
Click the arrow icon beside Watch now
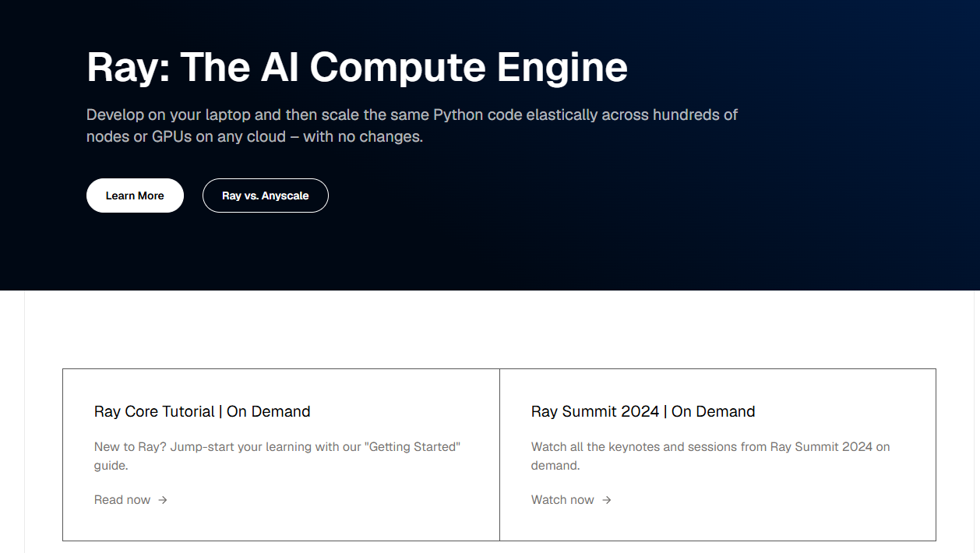point(607,500)
